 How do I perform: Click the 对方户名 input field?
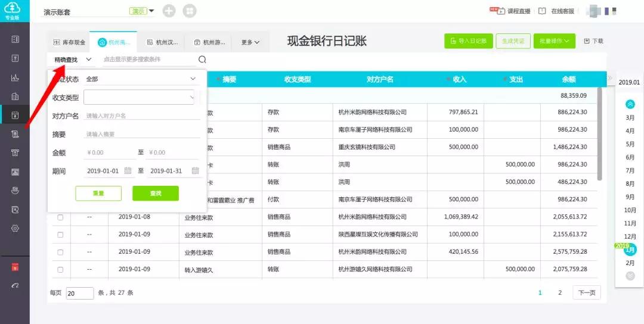tap(142, 116)
